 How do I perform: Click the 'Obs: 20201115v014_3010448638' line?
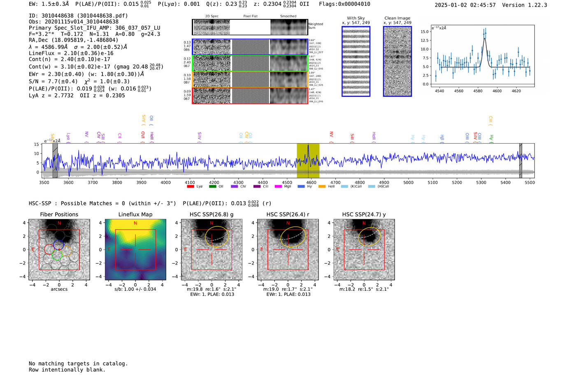pyautogui.click(x=74, y=22)
